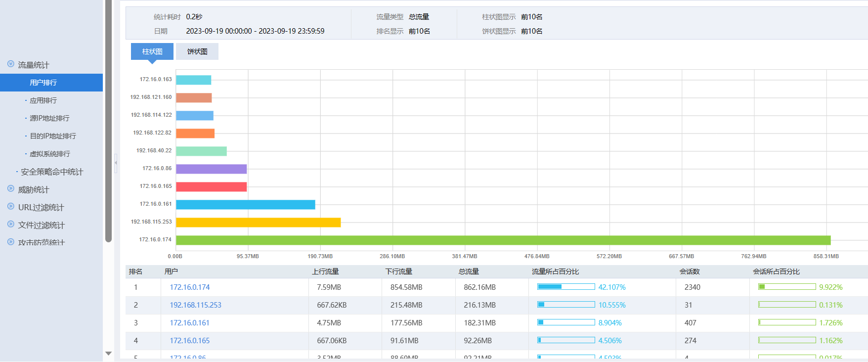Expand the URL过滤统计 section icon
This screenshot has height=362, width=868.
tap(11, 207)
